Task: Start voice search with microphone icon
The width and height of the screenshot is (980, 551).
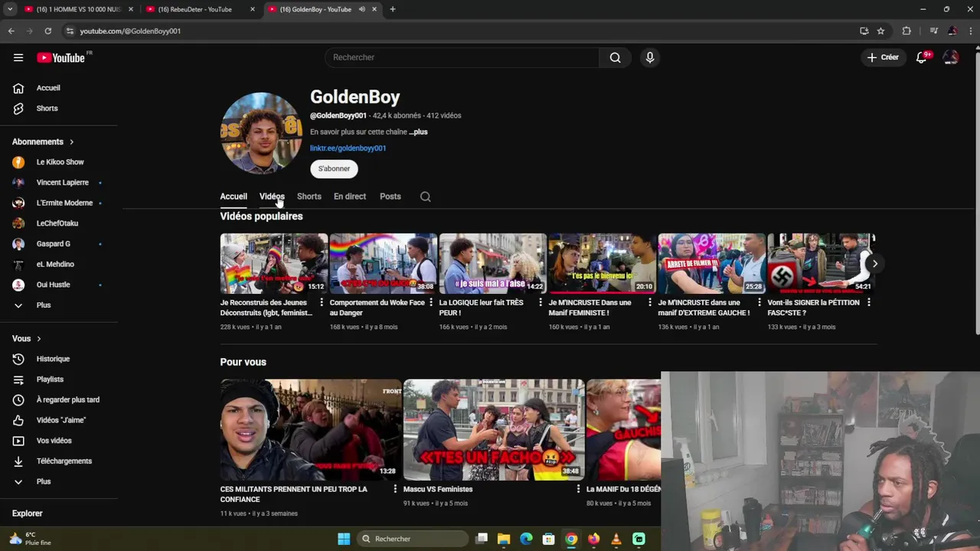Action: pos(650,57)
